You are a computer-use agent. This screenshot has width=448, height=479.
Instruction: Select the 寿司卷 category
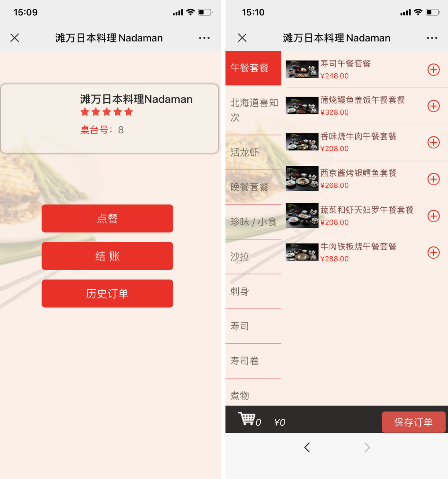point(253,361)
